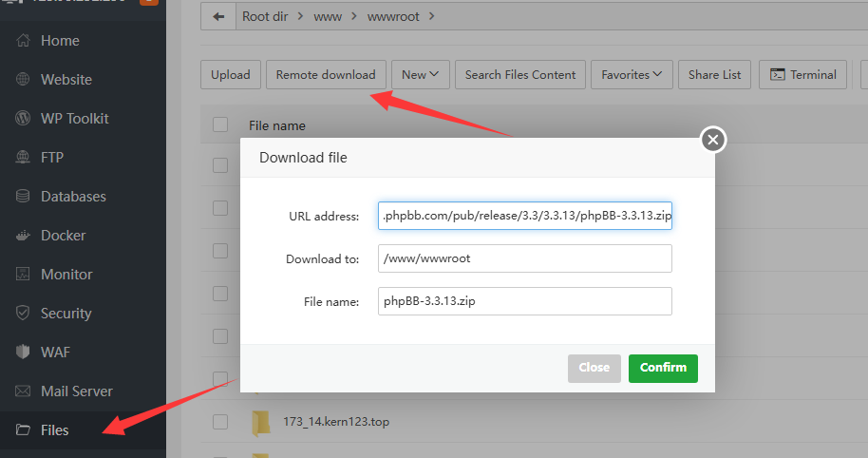
Task: Click the gray Close button
Action: (x=594, y=369)
